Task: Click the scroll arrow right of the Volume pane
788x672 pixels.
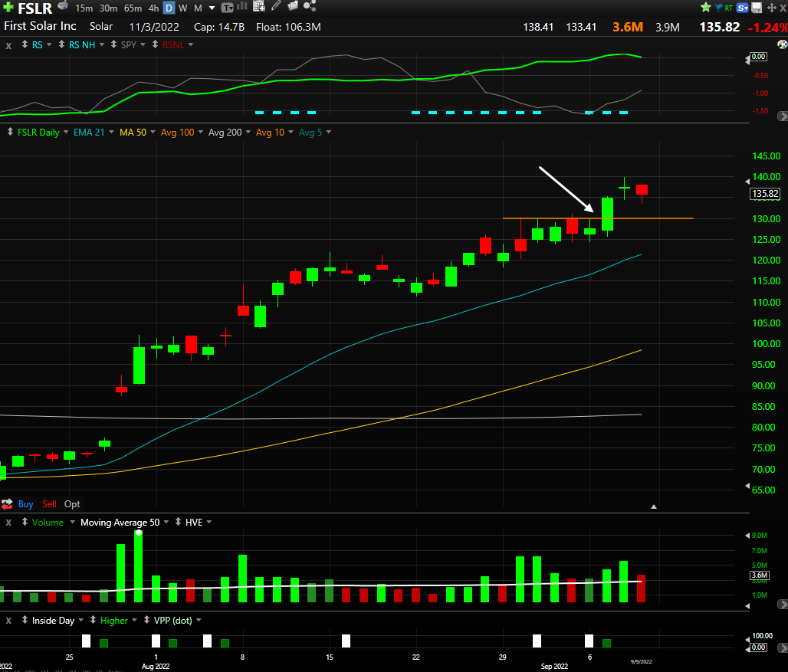Action: tap(783, 605)
